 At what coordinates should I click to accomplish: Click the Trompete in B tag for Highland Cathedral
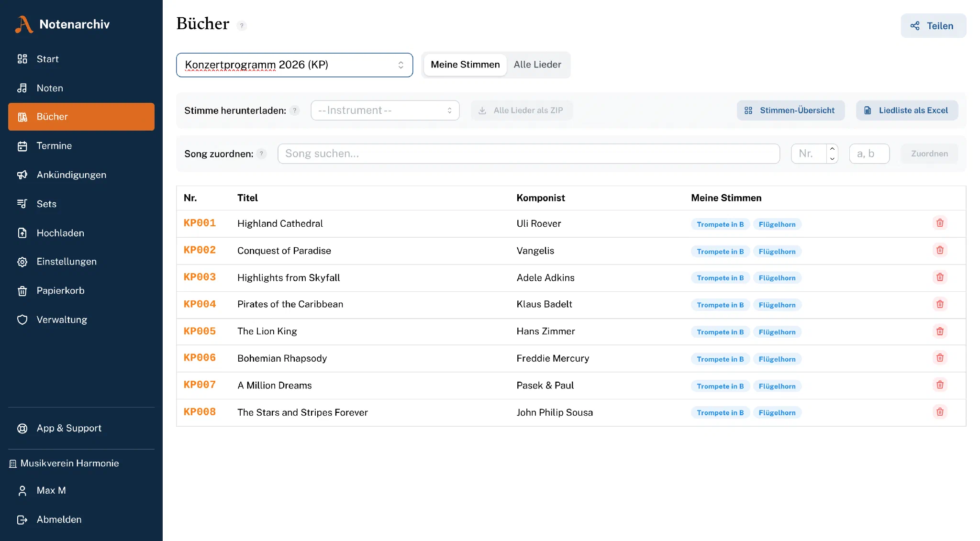click(720, 224)
